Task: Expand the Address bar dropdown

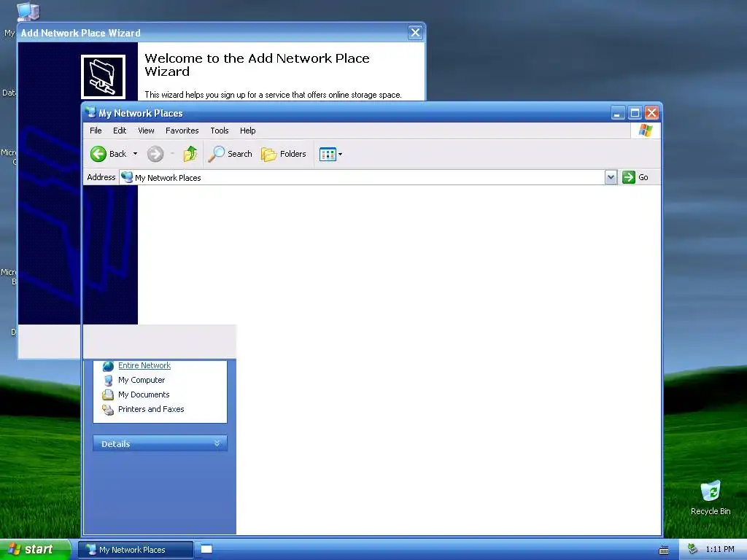Action: pos(611,178)
